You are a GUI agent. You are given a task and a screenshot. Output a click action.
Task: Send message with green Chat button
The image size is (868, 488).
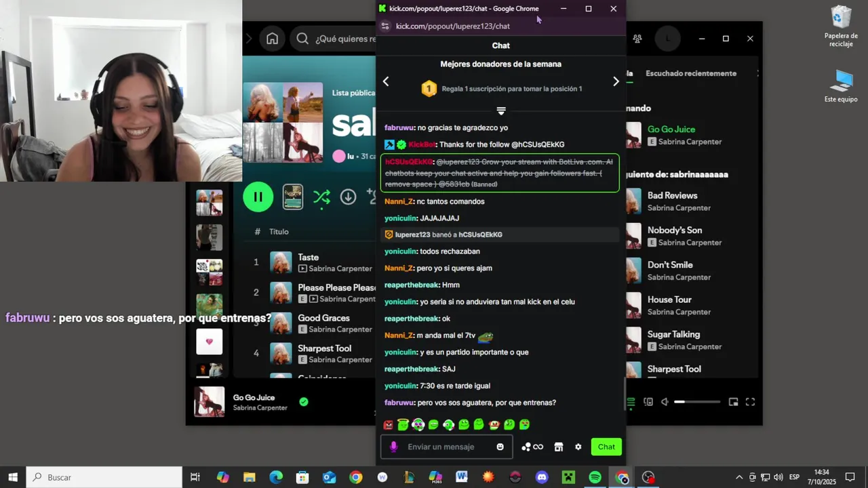pyautogui.click(x=606, y=447)
